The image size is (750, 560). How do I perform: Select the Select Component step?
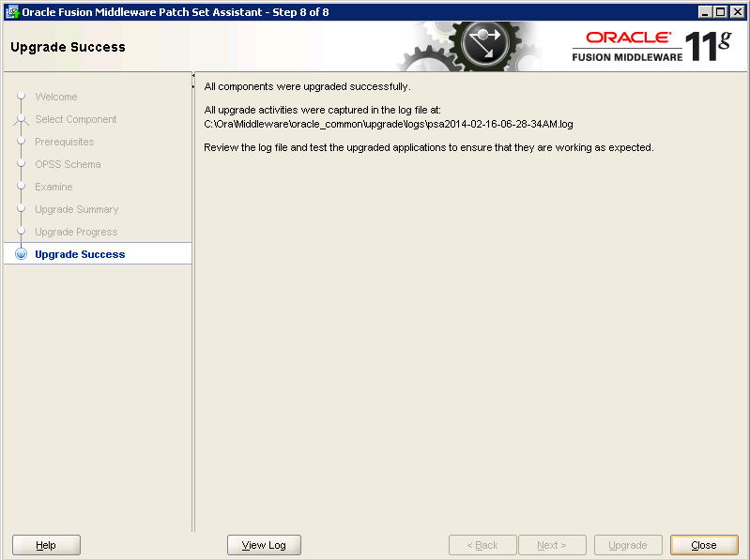[76, 119]
